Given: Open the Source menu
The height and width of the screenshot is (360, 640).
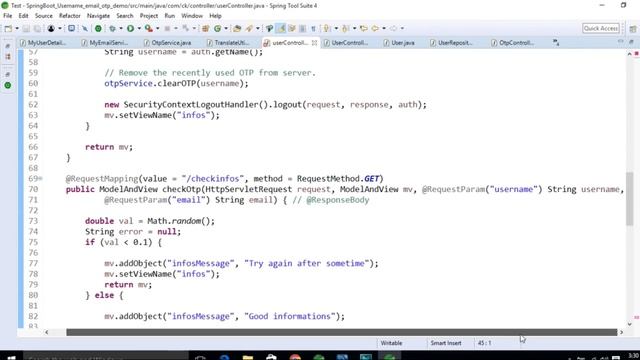Looking at the screenshot, I should (44, 16).
